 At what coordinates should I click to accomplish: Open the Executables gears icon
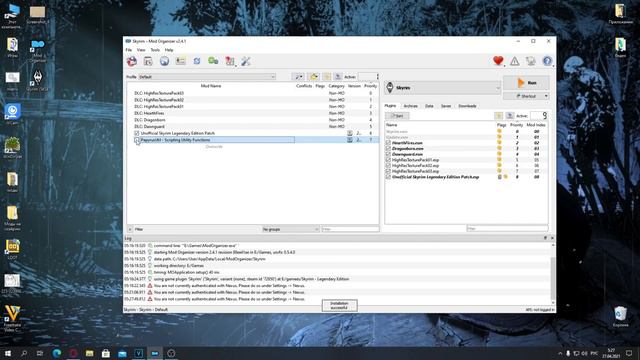pos(213,61)
